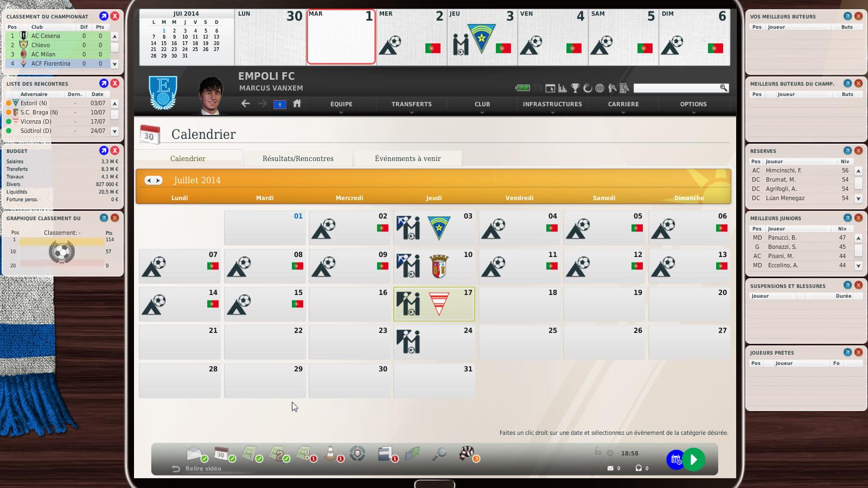Click the green battery status icon
The width and height of the screenshot is (868, 488).
[x=522, y=88]
